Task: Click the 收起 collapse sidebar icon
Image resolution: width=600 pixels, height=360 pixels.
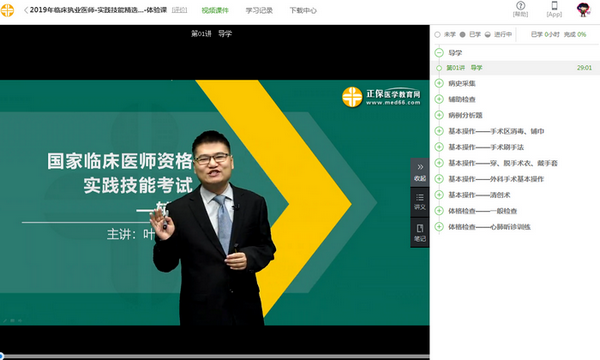Action: click(420, 173)
